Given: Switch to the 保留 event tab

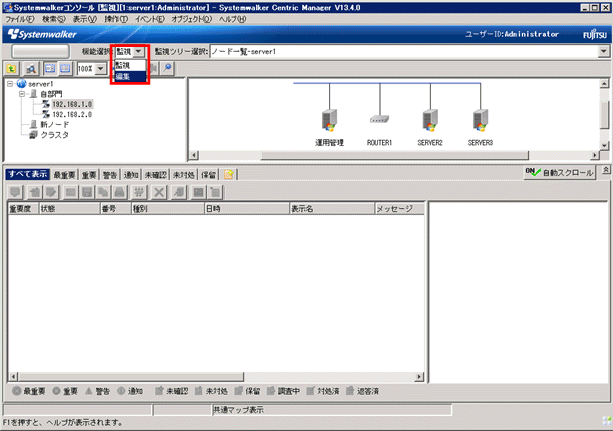Looking at the screenshot, I should coord(208,175).
